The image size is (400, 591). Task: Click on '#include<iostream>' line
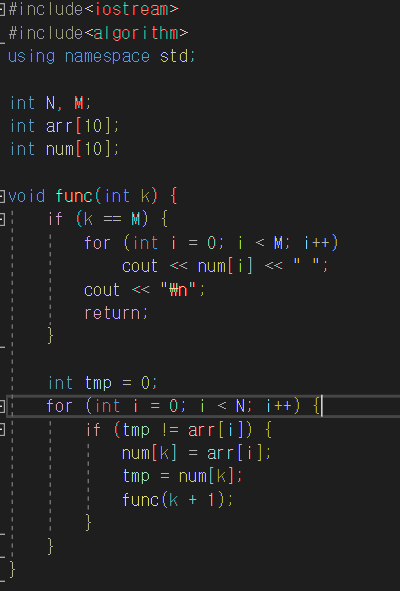tap(93, 9)
